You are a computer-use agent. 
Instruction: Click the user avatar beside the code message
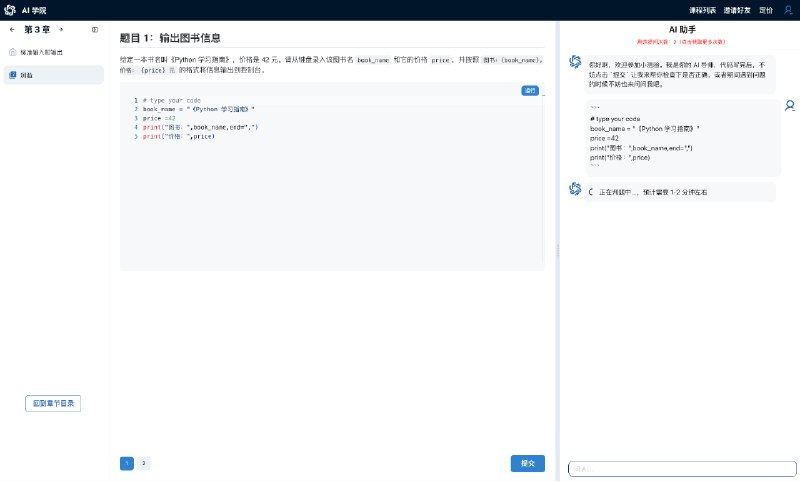[x=790, y=106]
